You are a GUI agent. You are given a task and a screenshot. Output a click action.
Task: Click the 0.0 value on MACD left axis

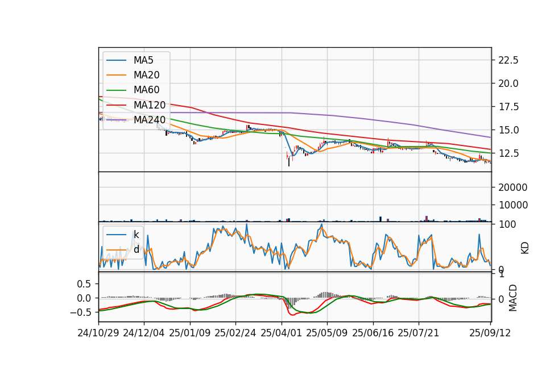point(84,298)
